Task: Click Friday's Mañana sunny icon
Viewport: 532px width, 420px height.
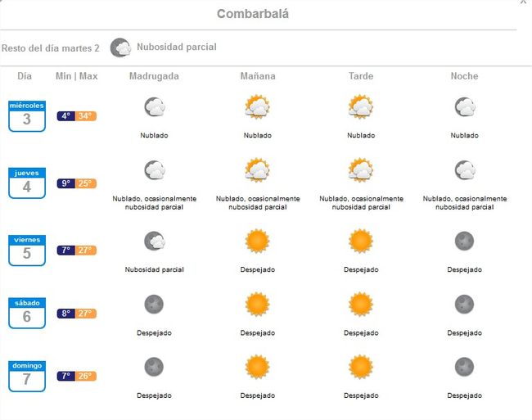Action: [257, 242]
